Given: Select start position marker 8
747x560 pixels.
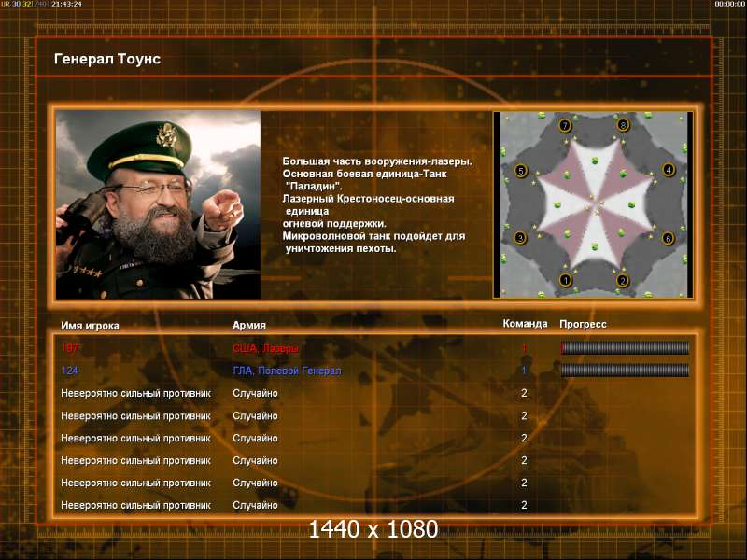Looking at the screenshot, I should pyautogui.click(x=623, y=125).
